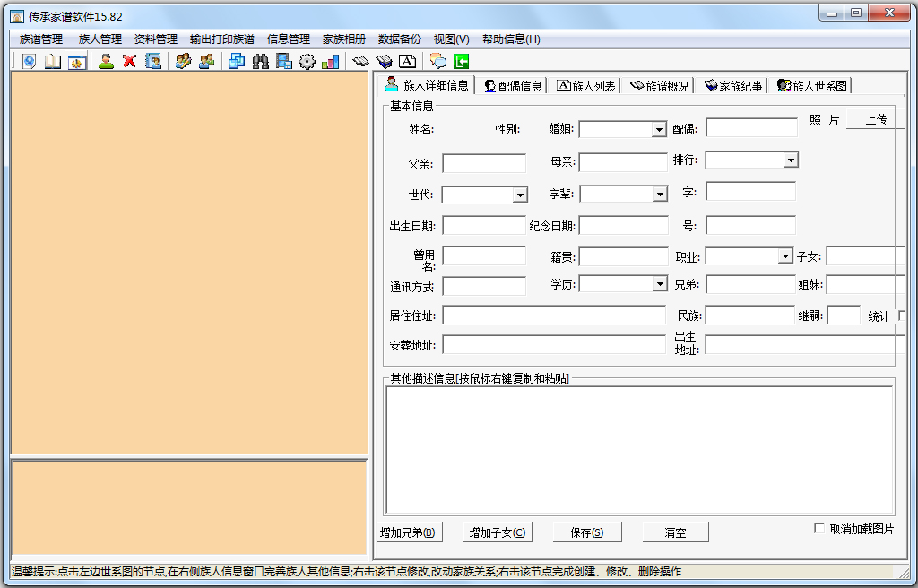
Task: Click the 纪念日期 input field
Action: (x=624, y=226)
